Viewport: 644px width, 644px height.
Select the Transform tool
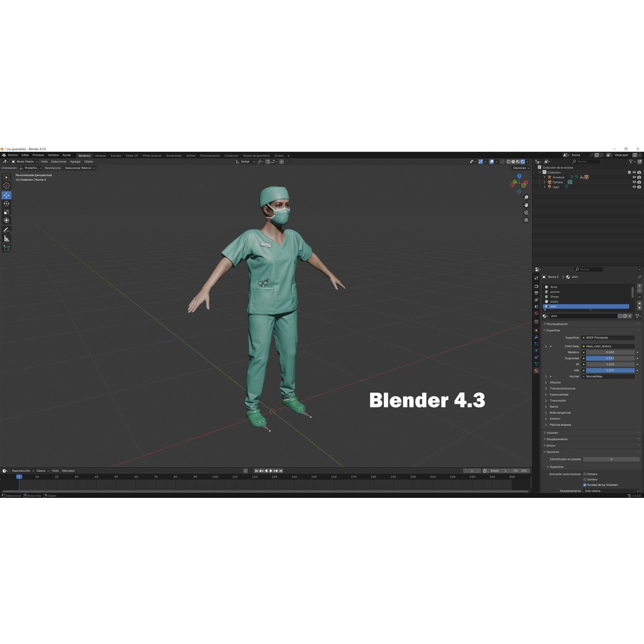(x=6, y=221)
